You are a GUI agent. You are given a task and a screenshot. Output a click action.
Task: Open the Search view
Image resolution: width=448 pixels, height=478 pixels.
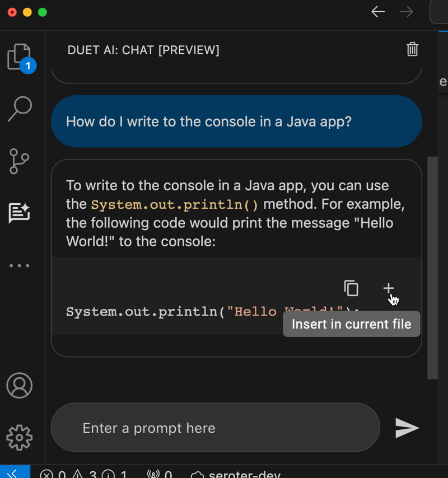(x=20, y=109)
